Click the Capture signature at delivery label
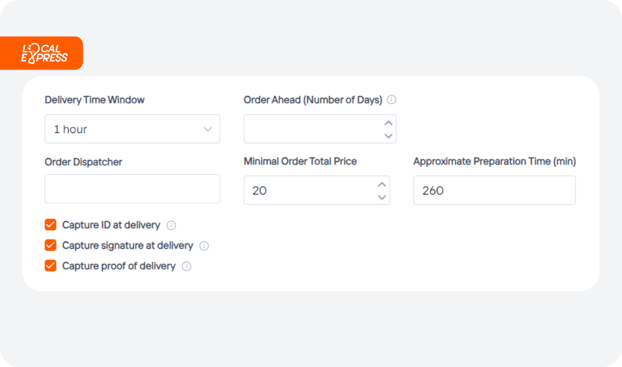The image size is (622, 367). (127, 246)
